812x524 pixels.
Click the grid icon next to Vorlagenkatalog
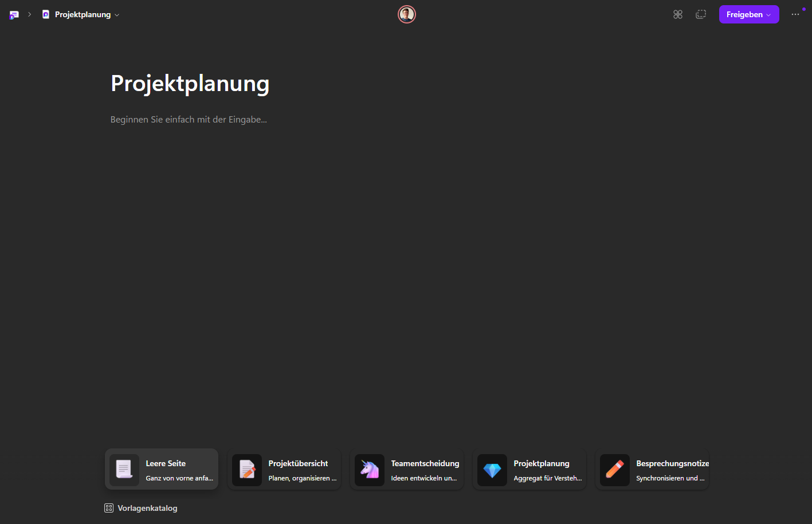coord(108,507)
